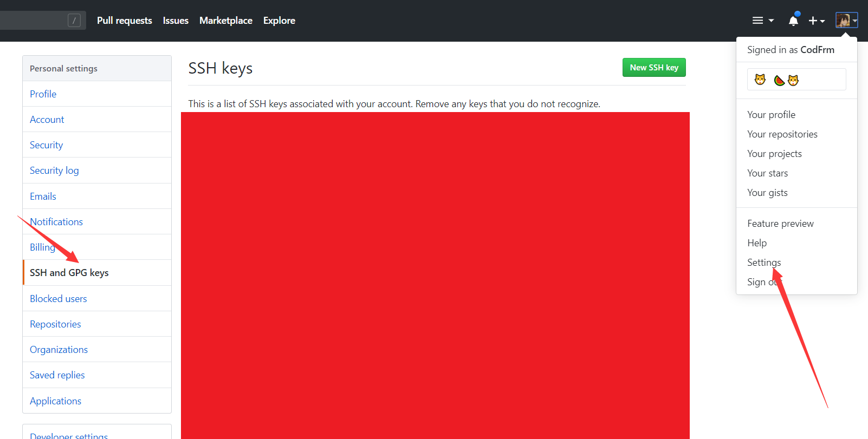Viewport: 868px width, 439px height.
Task: Open Your repositories from user menu
Action: tap(782, 134)
